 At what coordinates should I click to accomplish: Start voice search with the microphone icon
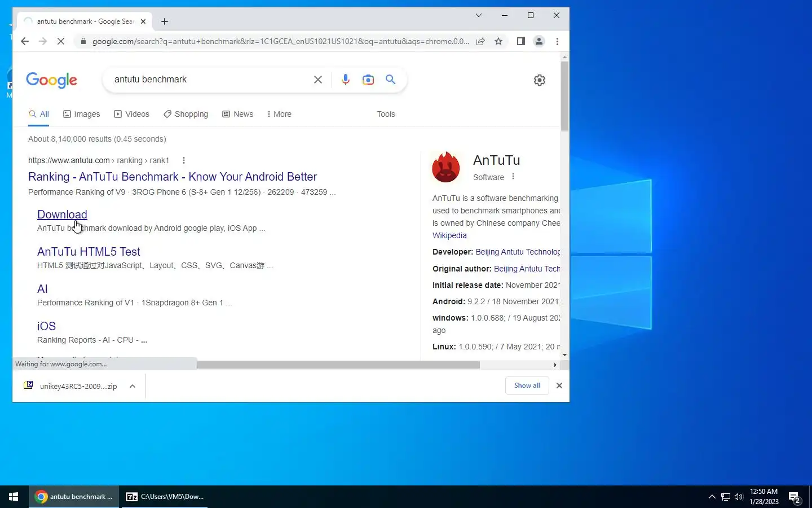(x=346, y=80)
